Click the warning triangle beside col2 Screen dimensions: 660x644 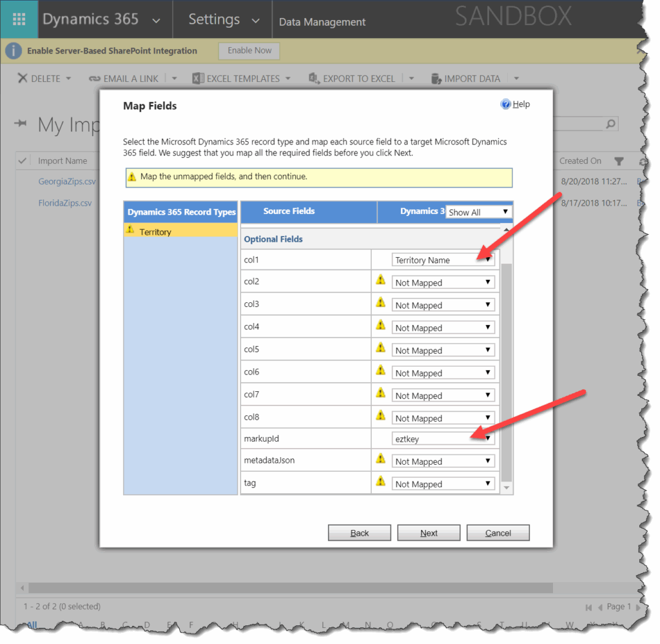pos(380,280)
